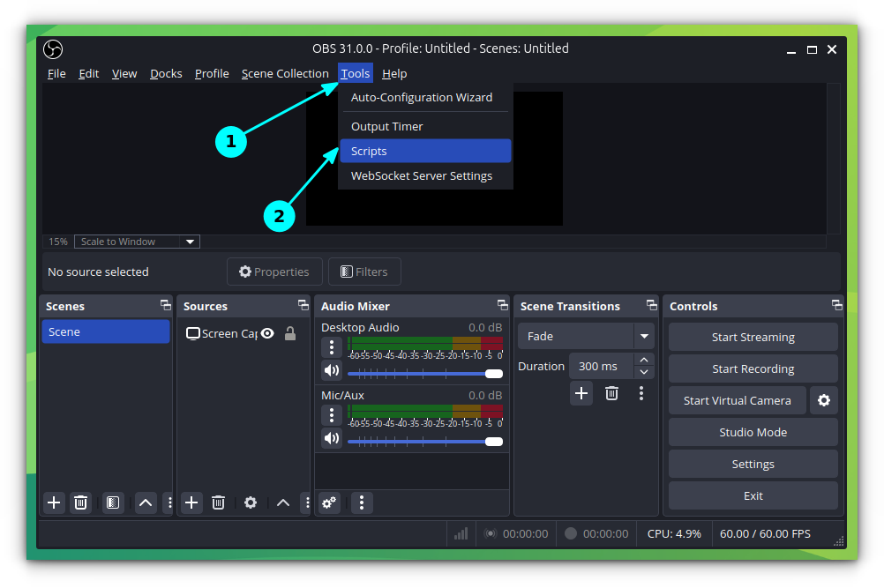This screenshot has height=588, width=884.
Task: Open Scene Transitions options via vertical dots
Action: point(641,393)
